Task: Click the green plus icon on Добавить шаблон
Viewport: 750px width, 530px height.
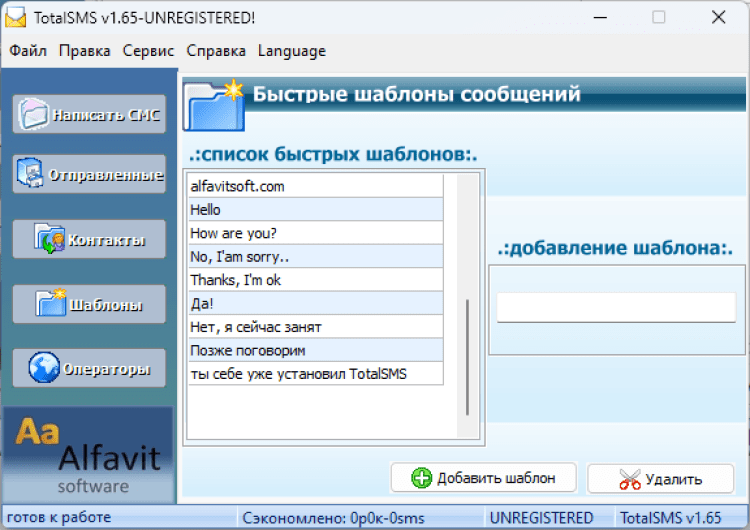Action: tap(421, 478)
